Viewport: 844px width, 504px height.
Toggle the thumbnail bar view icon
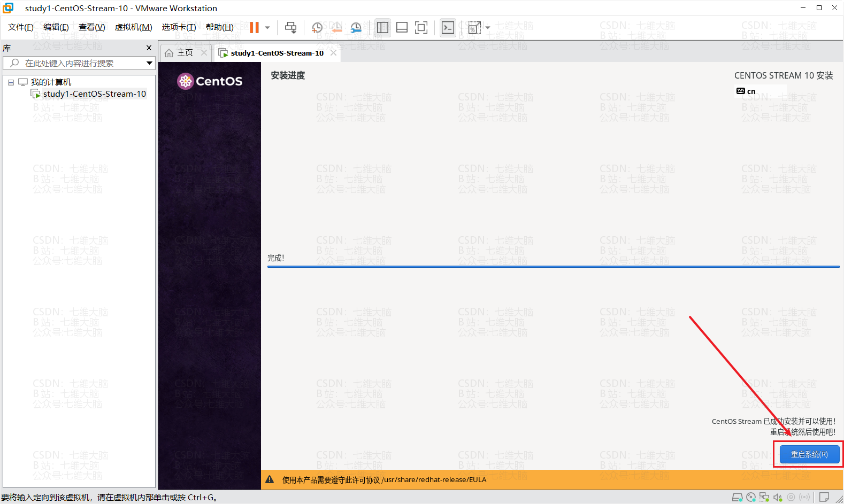[402, 27]
